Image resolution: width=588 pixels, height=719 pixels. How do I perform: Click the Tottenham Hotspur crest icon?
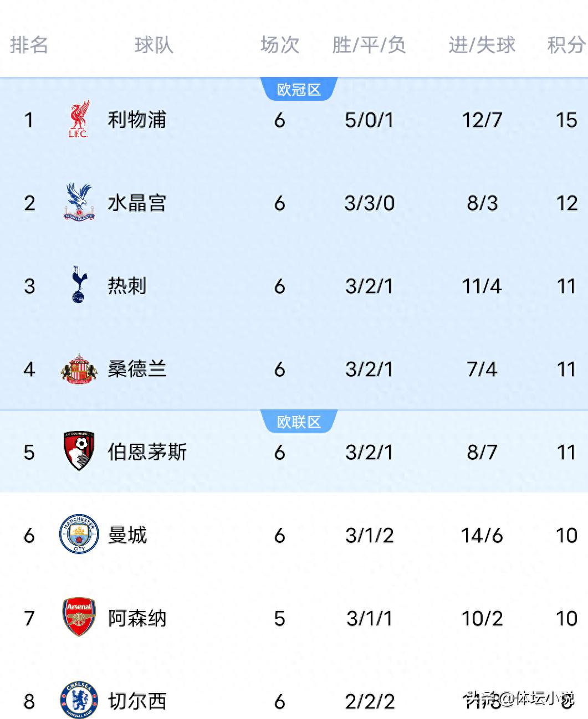click(78, 286)
